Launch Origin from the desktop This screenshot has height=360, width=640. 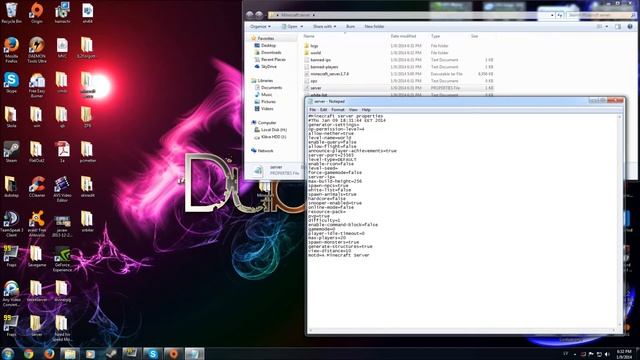pos(37,12)
